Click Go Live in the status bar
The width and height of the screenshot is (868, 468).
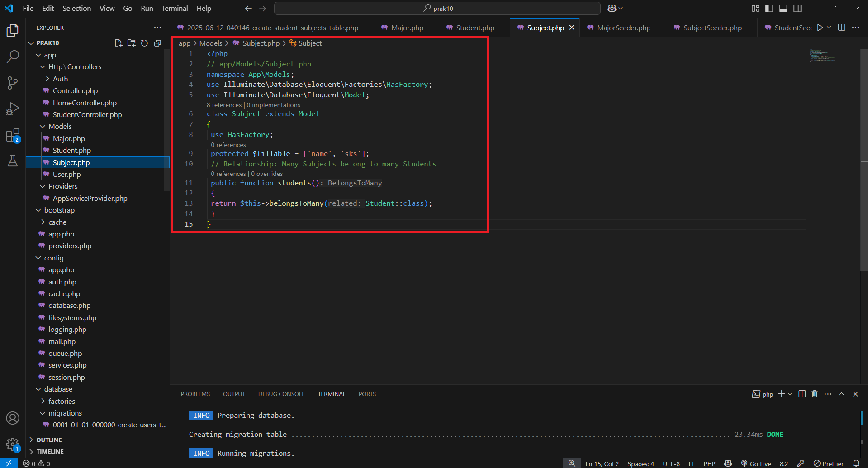click(x=756, y=463)
